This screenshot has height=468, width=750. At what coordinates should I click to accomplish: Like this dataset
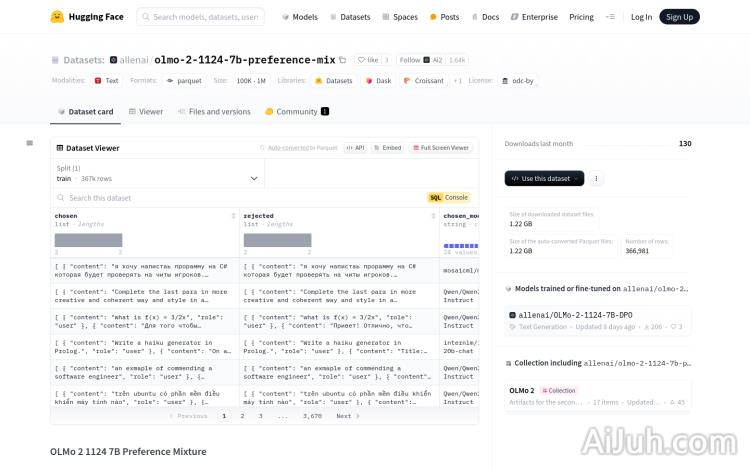click(x=368, y=60)
